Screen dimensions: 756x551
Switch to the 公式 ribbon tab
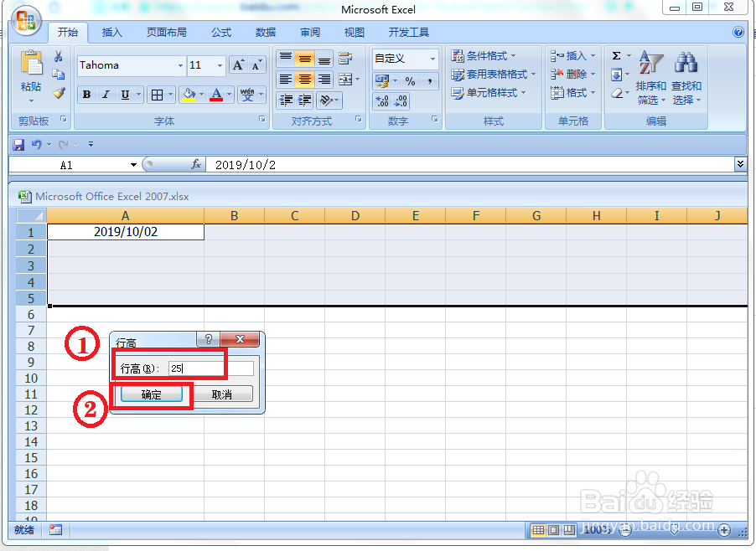[x=221, y=33]
